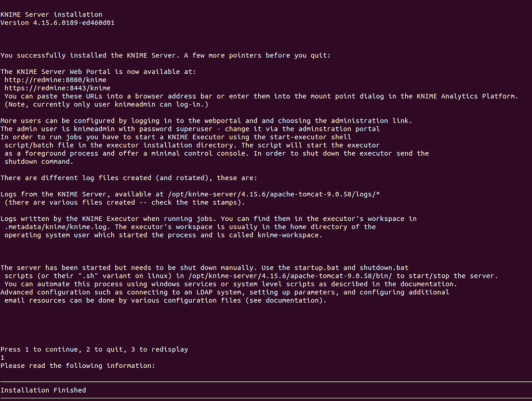Image resolution: width=532 pixels, height=401 pixels.
Task: Click the version number 4.15.6.0189-ed460d01 line
Action: coord(58,23)
